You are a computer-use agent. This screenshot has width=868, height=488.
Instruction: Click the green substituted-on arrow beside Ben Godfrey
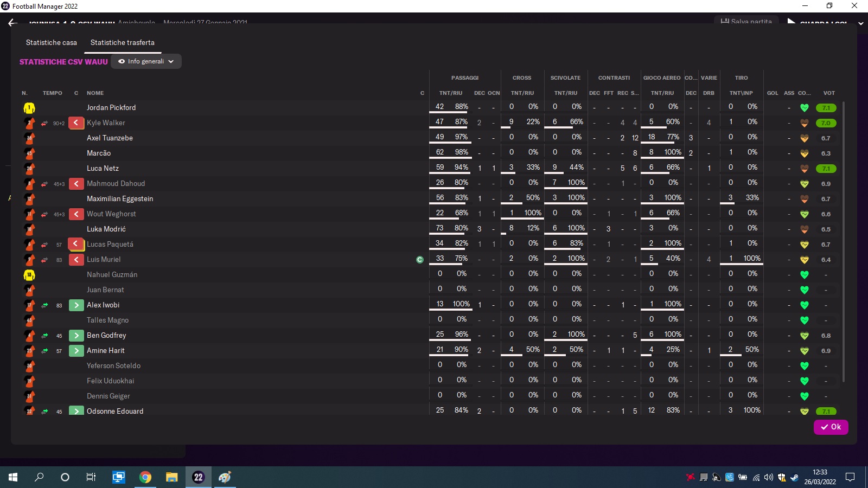coord(76,336)
